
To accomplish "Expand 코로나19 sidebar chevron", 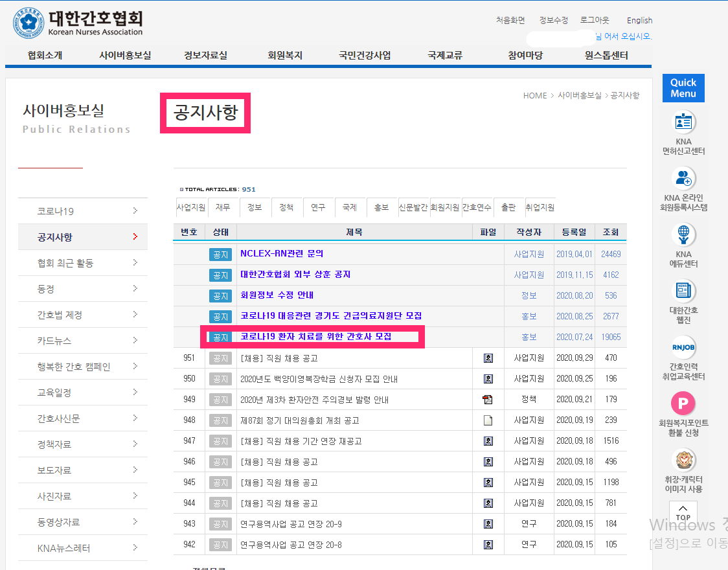I will point(135,211).
